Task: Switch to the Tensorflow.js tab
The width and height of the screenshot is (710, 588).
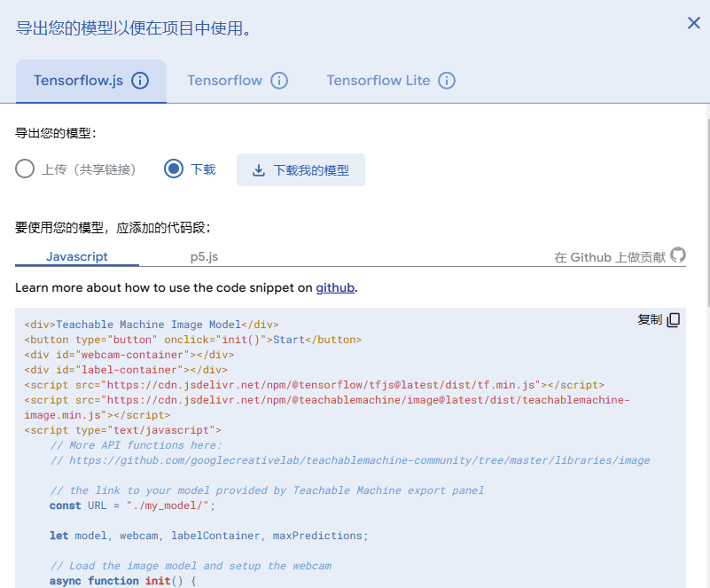Action: 78,81
